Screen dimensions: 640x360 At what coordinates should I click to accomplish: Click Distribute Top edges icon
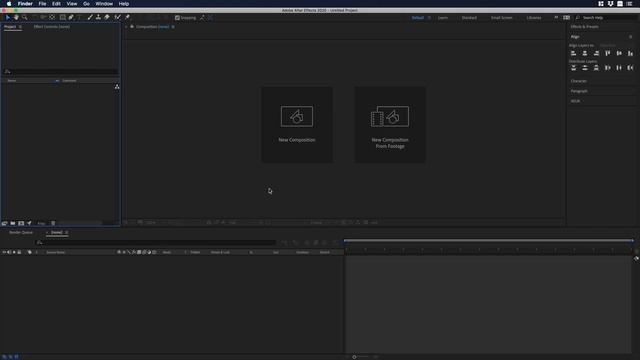point(573,68)
